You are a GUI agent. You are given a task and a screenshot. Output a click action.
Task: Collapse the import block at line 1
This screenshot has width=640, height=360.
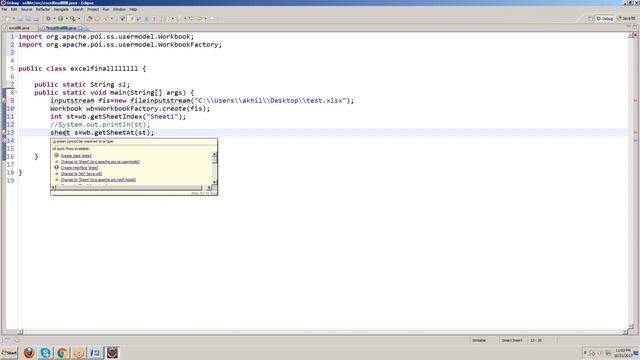[16, 36]
